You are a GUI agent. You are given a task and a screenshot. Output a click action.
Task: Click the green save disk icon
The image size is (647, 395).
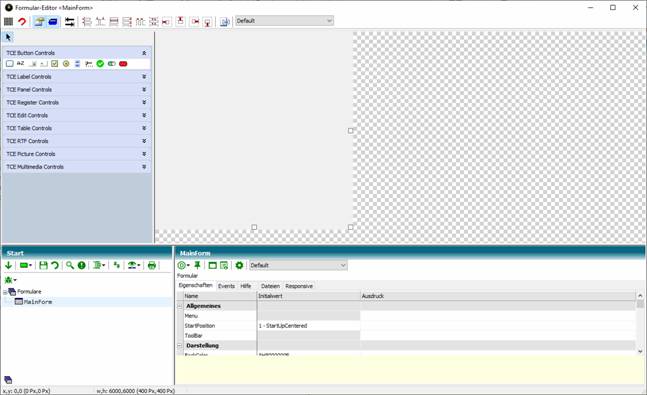coord(43,265)
